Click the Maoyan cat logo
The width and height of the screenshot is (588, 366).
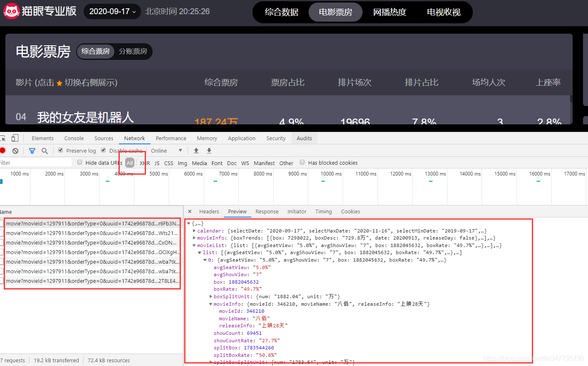(11, 11)
